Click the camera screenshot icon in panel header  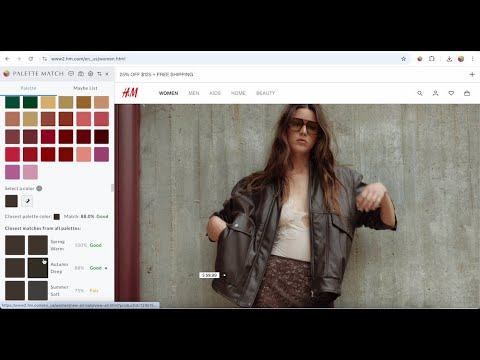81,74
